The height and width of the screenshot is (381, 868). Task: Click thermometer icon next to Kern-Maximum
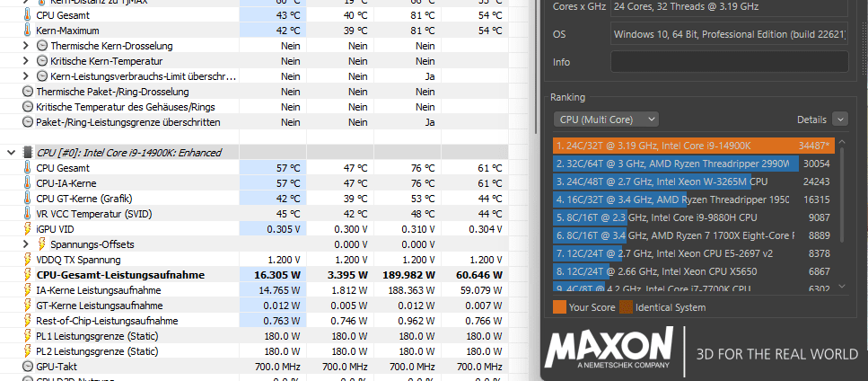(28, 31)
